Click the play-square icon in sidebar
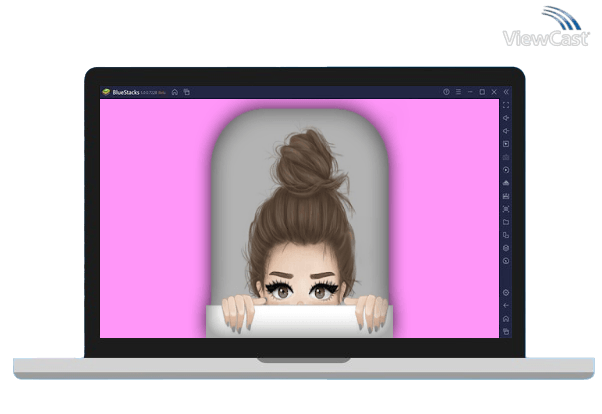The width and height of the screenshot is (602, 414). pos(506,144)
